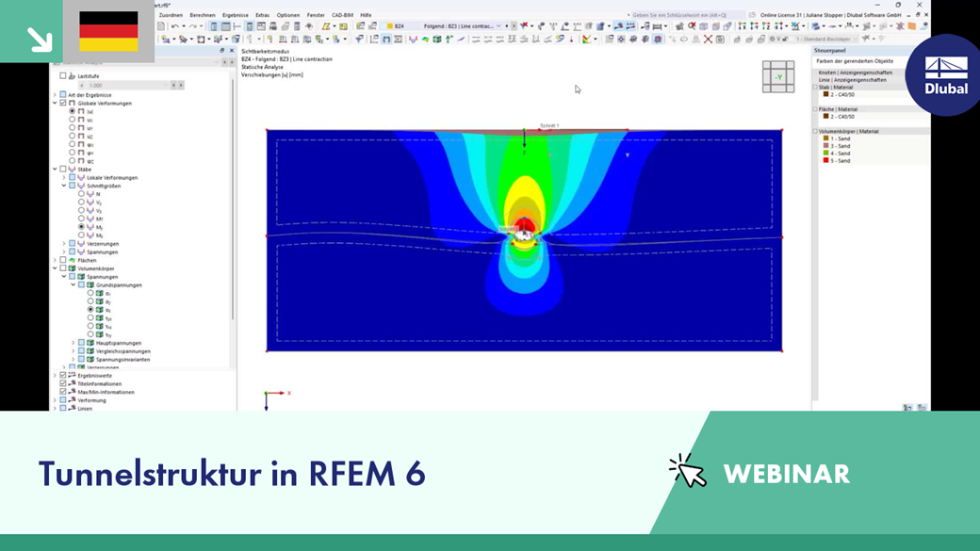
Task: Click the right icon at Steuerpanel bottom
Action: tap(922, 407)
